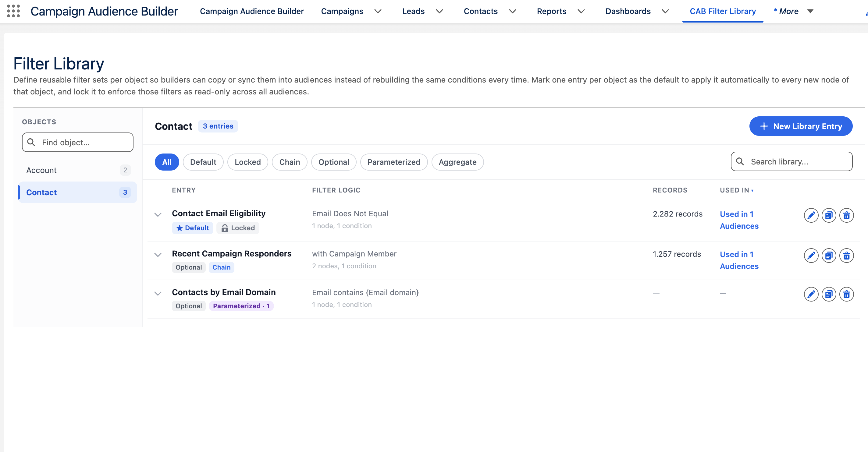Image resolution: width=868 pixels, height=452 pixels.
Task: Open the Campaigns nav dropdown arrow
Action: click(378, 11)
